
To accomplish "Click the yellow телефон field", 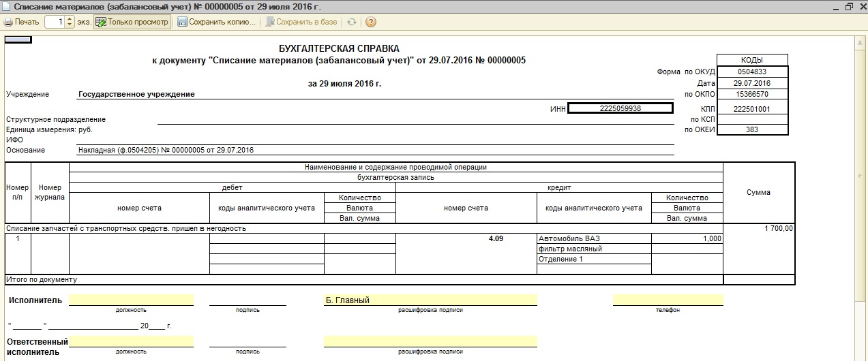I will [668, 300].
